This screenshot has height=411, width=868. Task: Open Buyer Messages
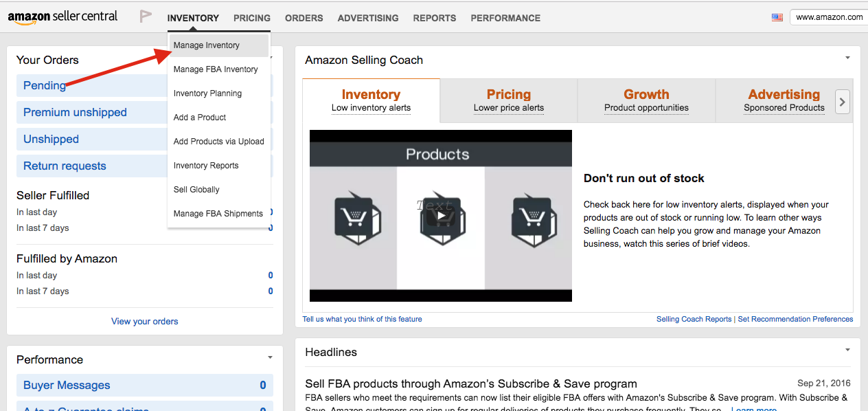66,385
